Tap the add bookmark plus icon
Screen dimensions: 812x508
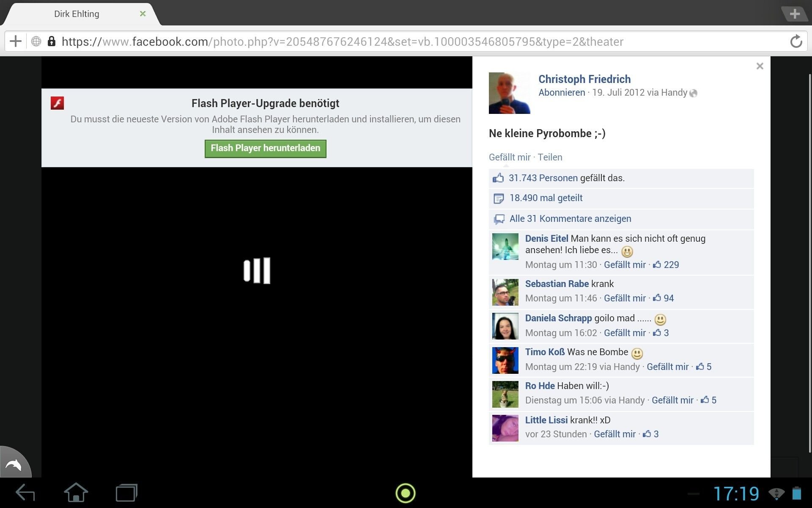16,41
